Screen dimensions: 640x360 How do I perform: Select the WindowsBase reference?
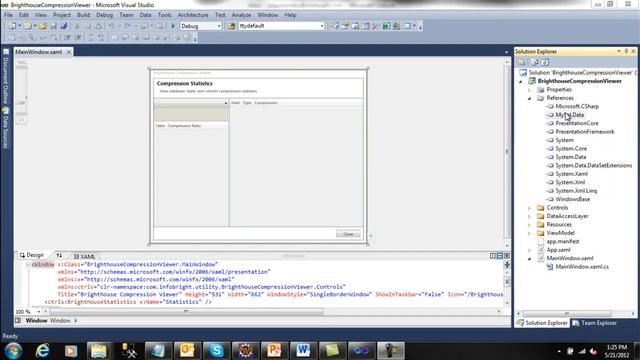[572, 199]
